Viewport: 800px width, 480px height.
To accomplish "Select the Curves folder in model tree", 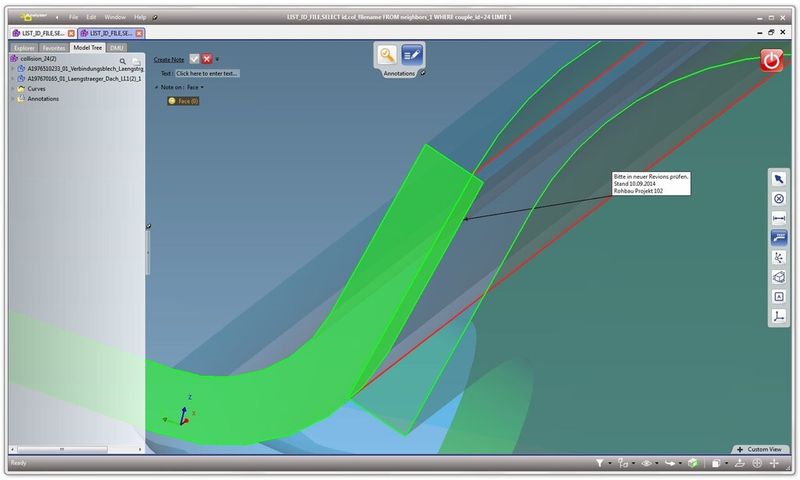I will 36,89.
